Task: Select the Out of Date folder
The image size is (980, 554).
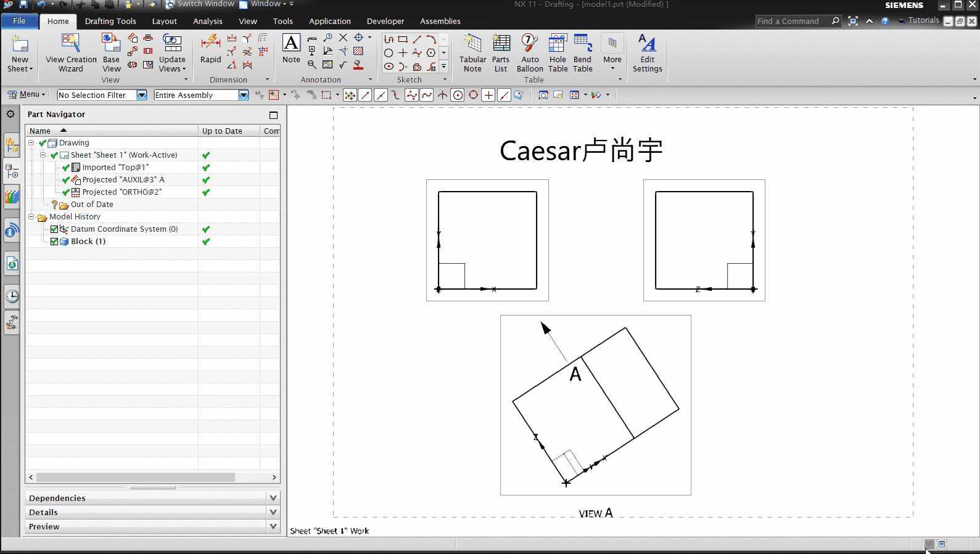Action: [92, 205]
